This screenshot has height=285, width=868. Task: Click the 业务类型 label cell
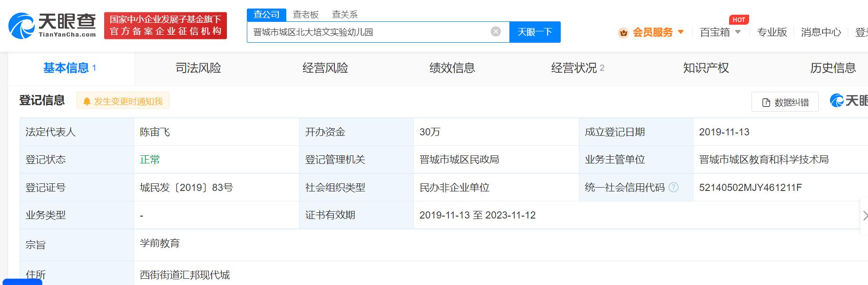(x=77, y=215)
